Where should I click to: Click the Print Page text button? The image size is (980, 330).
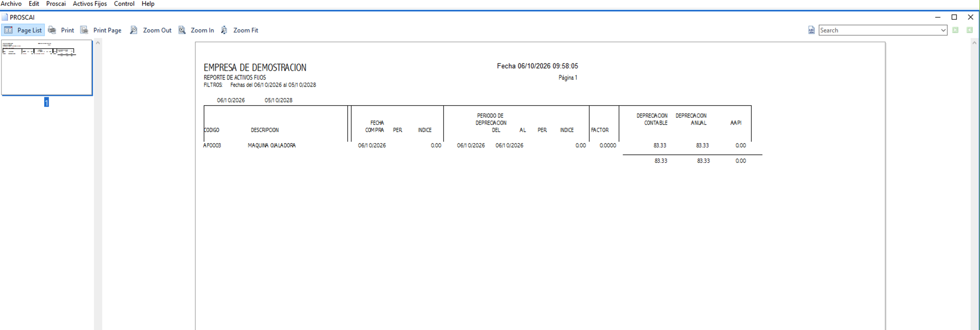(107, 30)
